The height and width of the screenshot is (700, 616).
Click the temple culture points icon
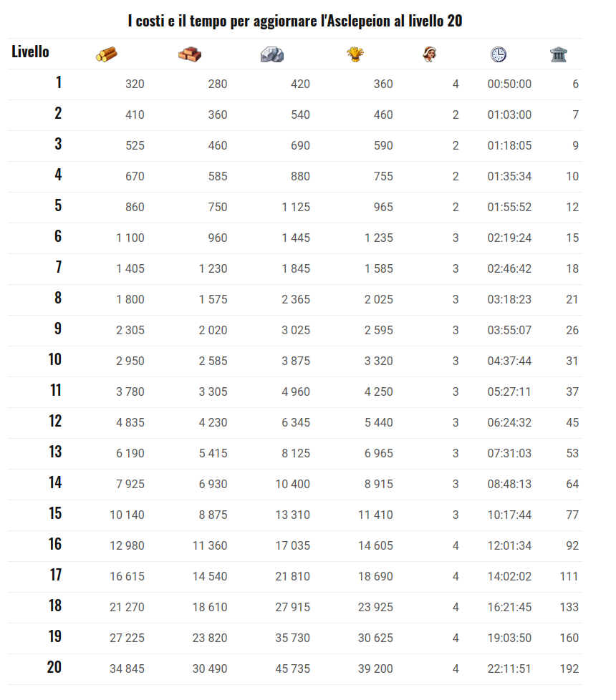559,54
